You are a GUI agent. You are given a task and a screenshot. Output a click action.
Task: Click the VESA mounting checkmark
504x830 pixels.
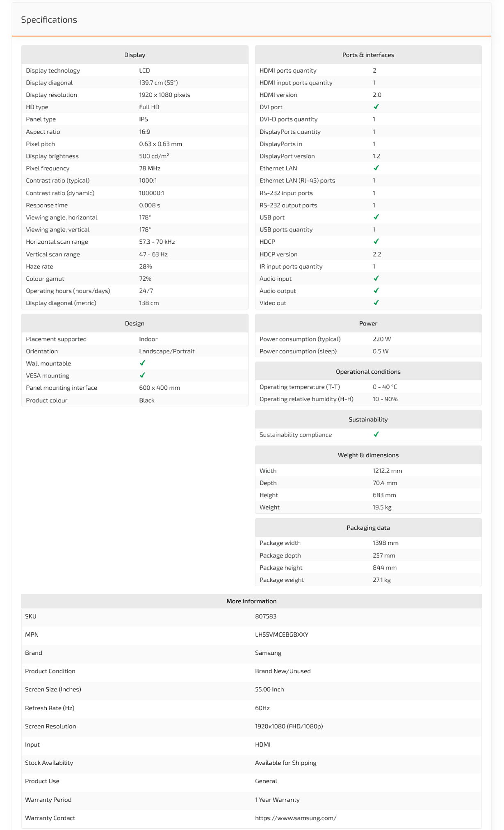point(142,375)
